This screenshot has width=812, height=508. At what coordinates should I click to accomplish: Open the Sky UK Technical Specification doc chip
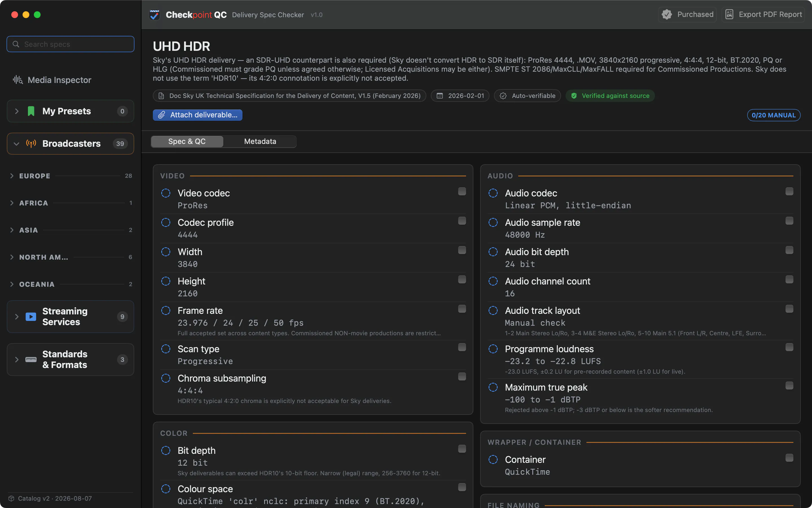coord(289,96)
